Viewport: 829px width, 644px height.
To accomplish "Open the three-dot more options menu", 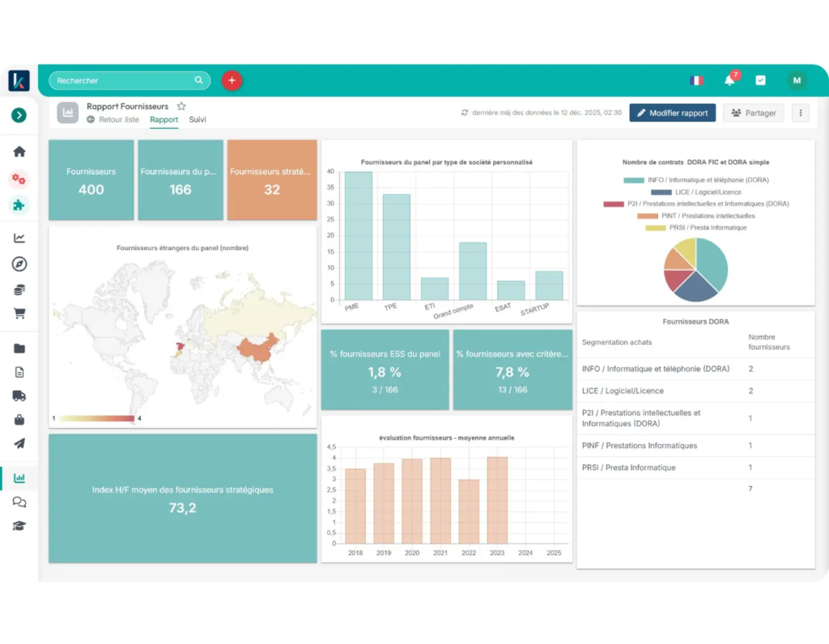I will 801,113.
